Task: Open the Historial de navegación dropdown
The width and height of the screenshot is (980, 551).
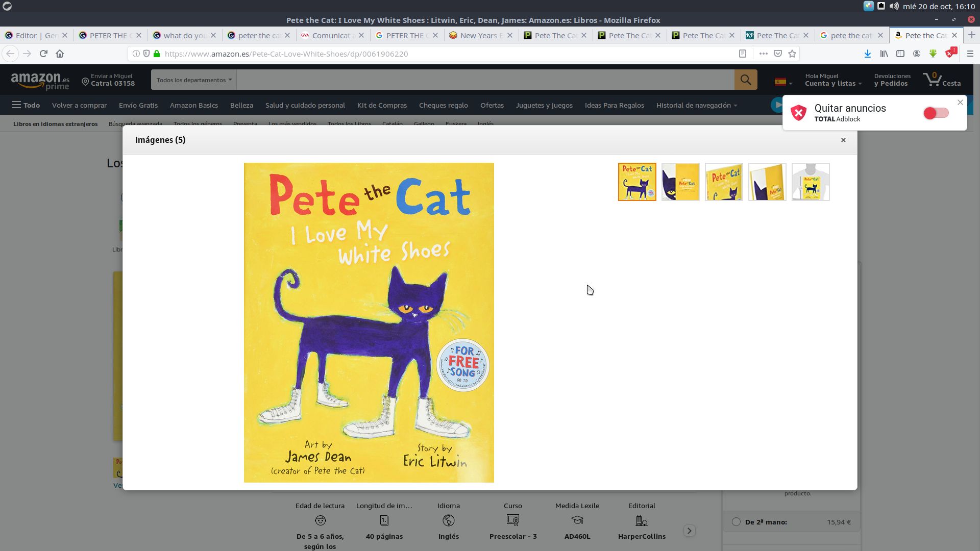Action: pos(697,106)
